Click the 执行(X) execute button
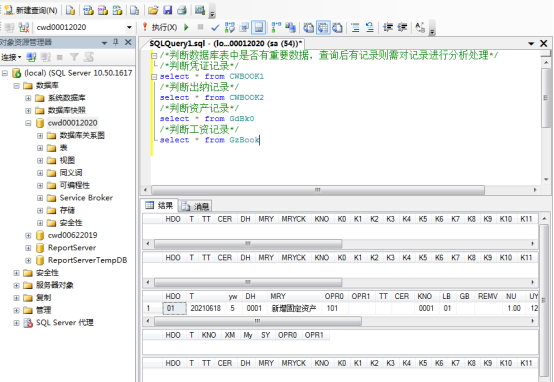Viewport: 554px width, 382px height. pyautogui.click(x=160, y=27)
